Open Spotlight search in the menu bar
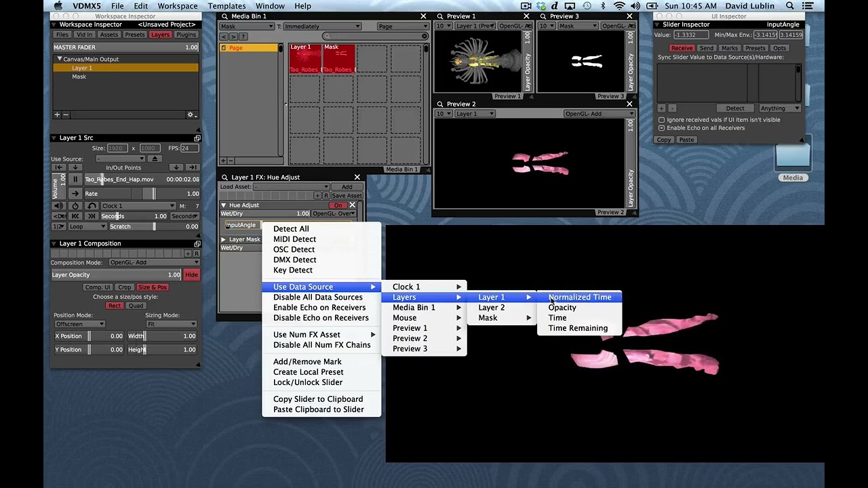Screen dimensions: 868x488 pos(790,6)
